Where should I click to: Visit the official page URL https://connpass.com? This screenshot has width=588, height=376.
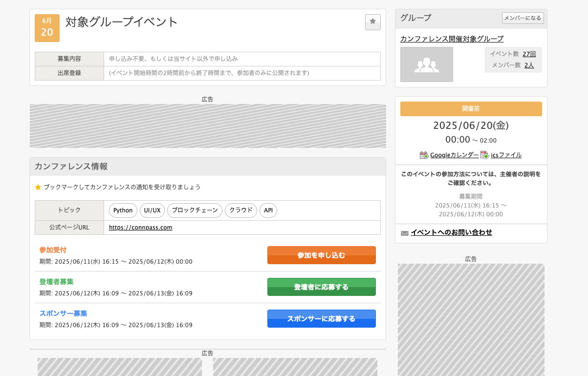coord(140,228)
